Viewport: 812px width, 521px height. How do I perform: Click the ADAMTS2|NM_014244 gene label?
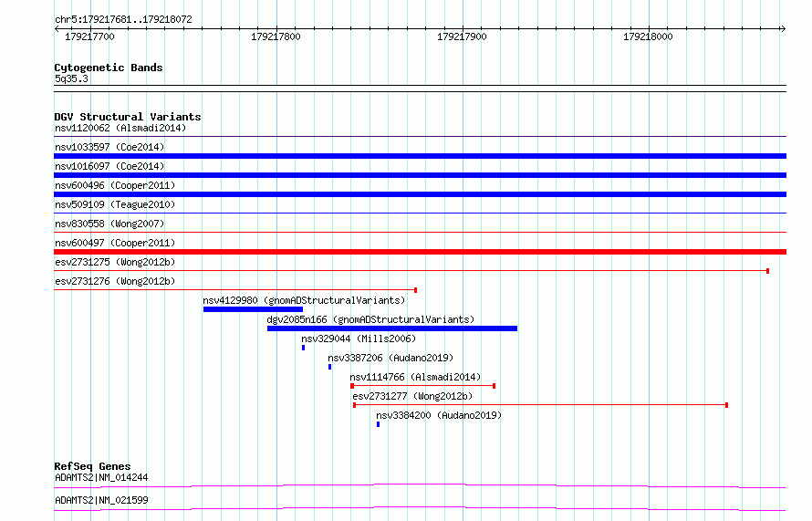(x=101, y=477)
